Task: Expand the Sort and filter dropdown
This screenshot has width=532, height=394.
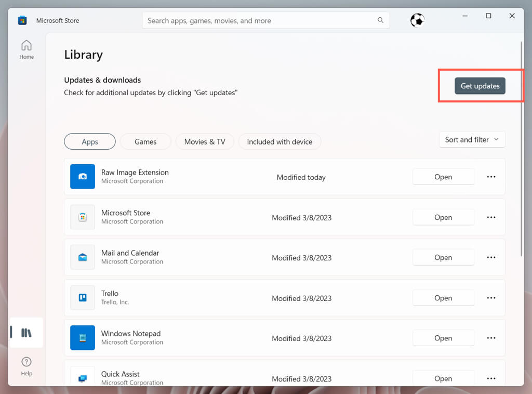Action: (x=472, y=139)
